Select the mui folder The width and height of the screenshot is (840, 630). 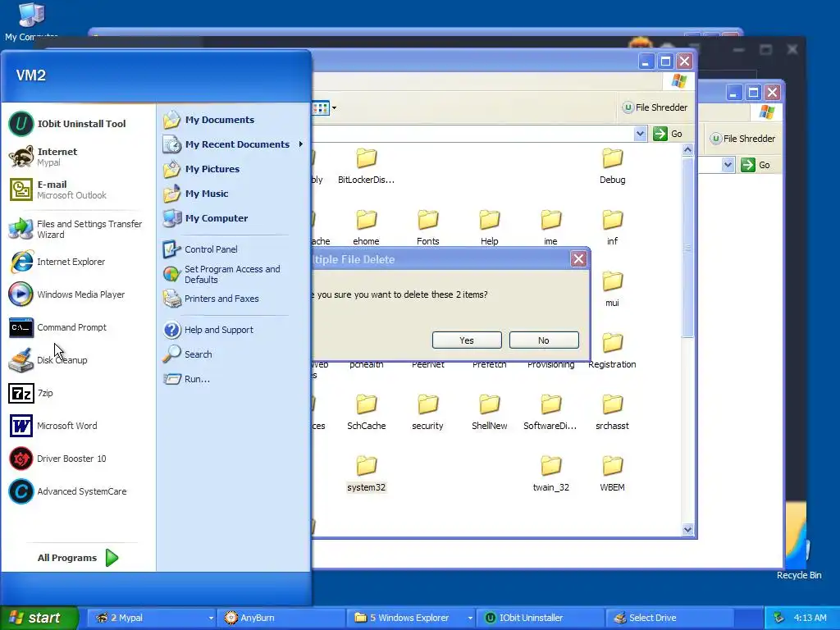click(x=612, y=290)
